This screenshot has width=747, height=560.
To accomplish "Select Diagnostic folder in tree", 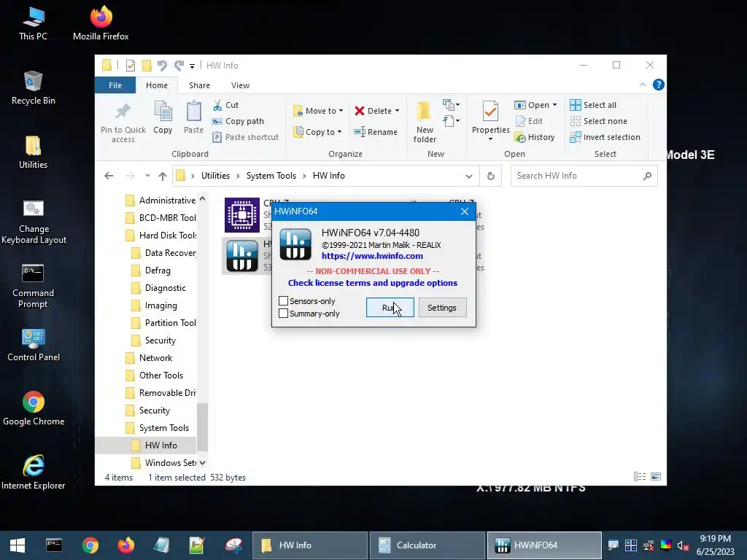I will tap(158, 288).
